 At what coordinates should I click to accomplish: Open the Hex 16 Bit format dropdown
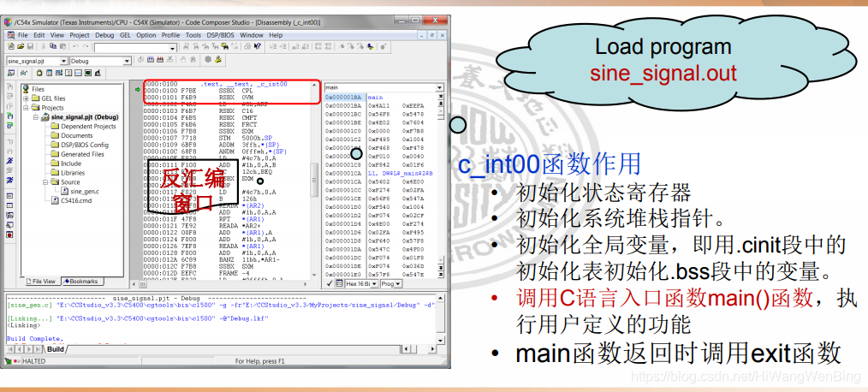pyautogui.click(x=375, y=283)
